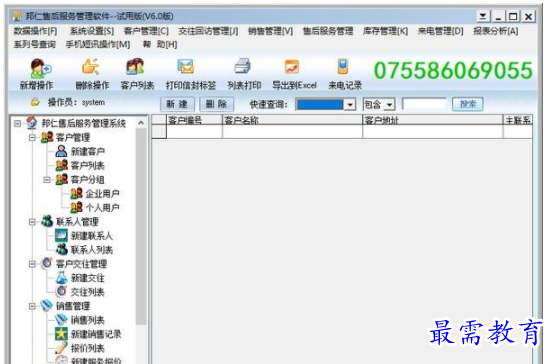Click the 列表打印 printer icon
The image size is (551, 364).
tap(242, 66)
